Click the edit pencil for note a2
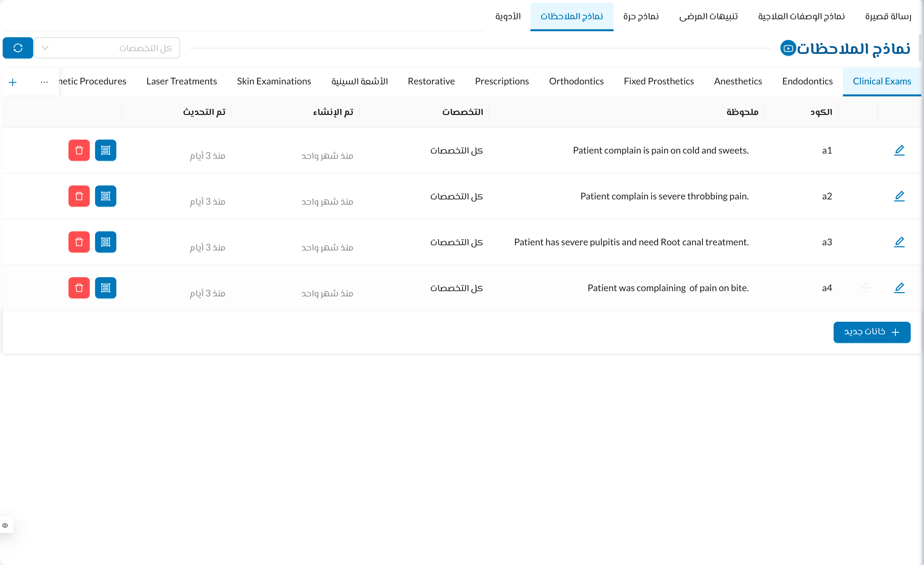Viewport: 924px width, 565px height. coord(899,196)
